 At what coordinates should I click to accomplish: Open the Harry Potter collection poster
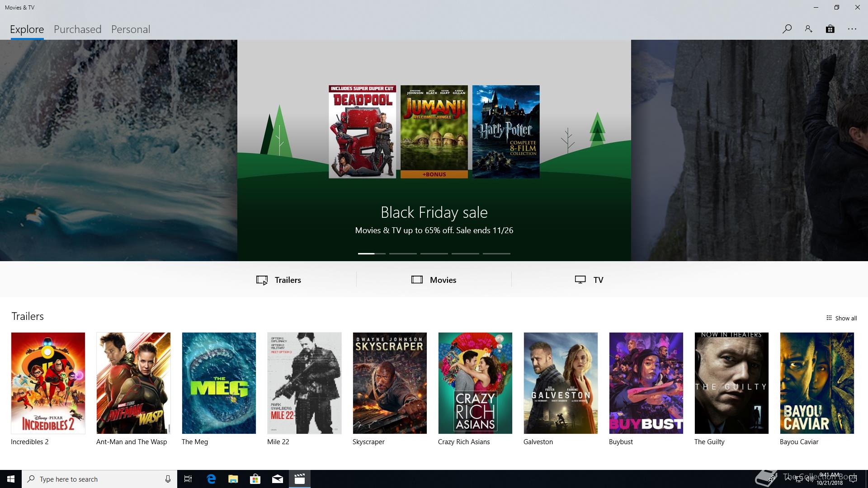pos(506,131)
